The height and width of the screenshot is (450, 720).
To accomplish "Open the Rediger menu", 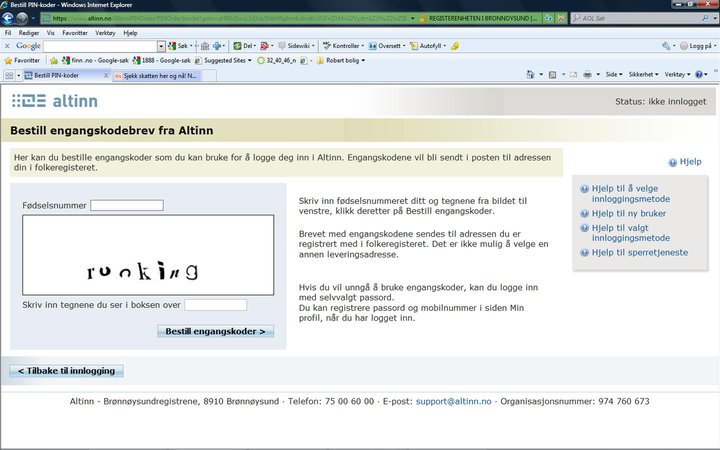I will tap(29, 33).
